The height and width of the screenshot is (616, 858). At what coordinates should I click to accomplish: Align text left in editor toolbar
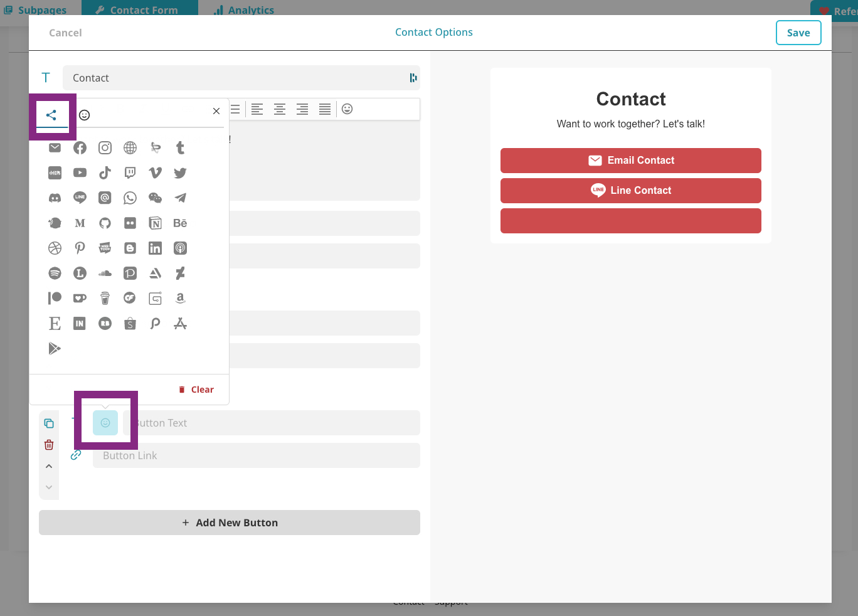[x=257, y=109]
